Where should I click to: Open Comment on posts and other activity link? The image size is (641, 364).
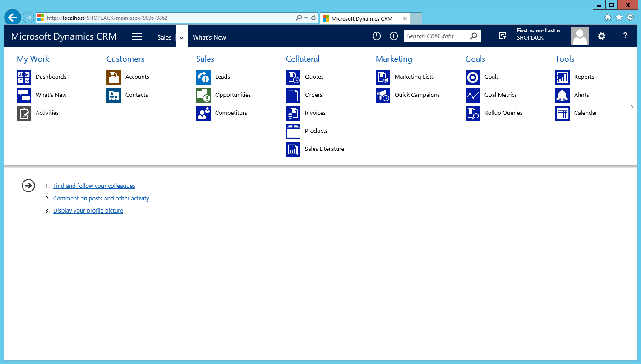[x=101, y=199]
